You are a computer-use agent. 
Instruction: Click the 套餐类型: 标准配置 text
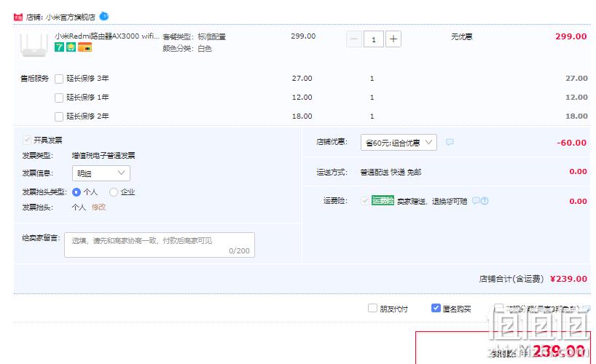click(195, 37)
